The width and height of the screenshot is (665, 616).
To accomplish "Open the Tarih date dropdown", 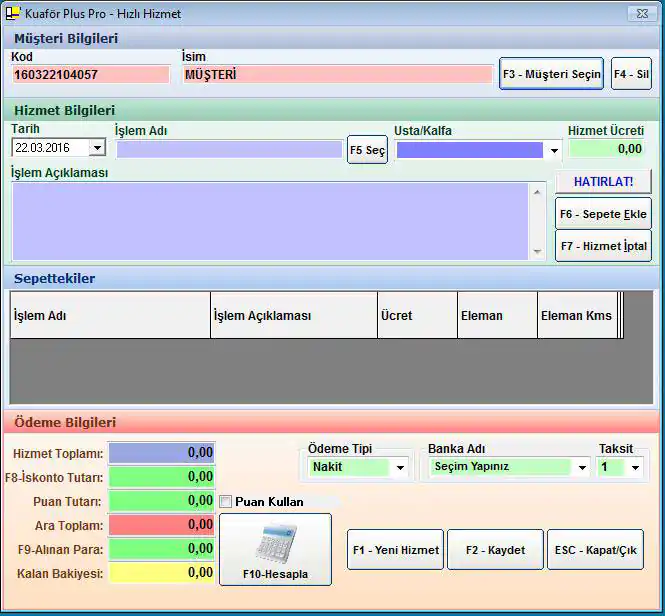I will pyautogui.click(x=97, y=148).
